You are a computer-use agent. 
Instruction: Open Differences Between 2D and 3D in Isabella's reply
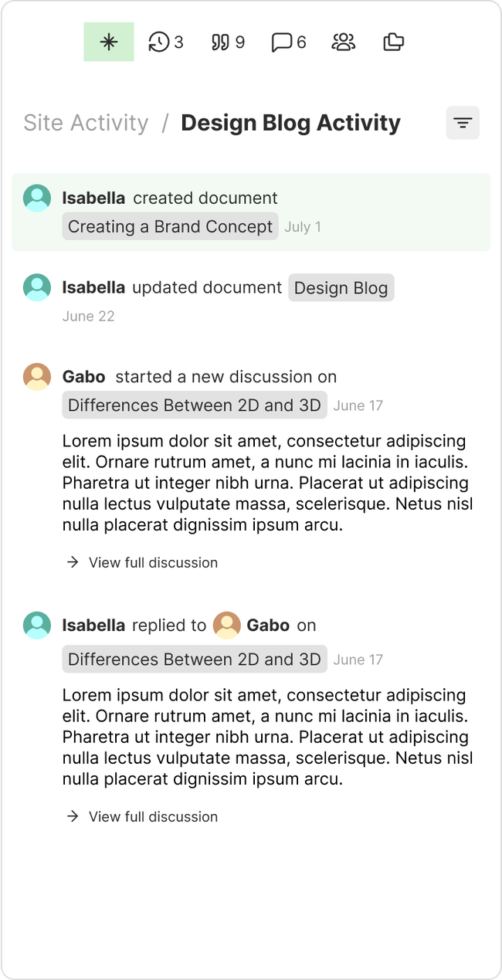(x=195, y=660)
